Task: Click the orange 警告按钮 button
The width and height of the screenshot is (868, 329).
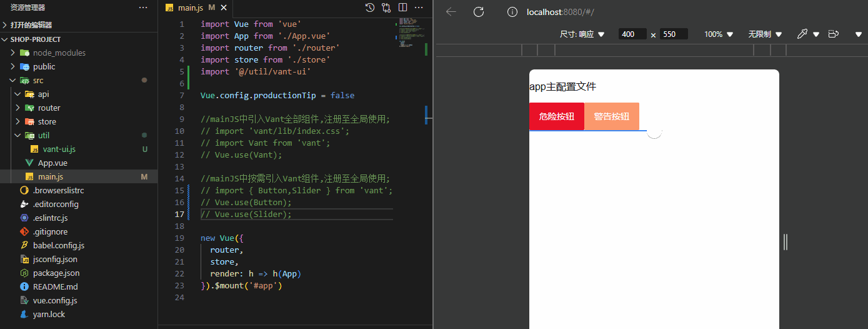Action: pyautogui.click(x=612, y=116)
